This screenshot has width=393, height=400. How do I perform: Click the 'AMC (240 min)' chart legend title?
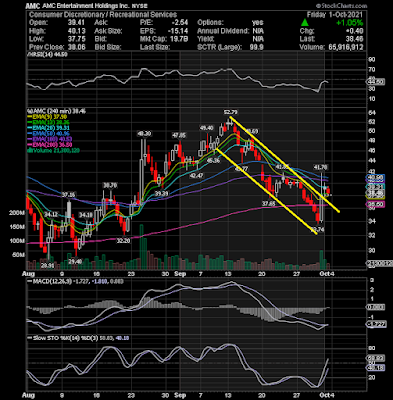tap(56, 111)
